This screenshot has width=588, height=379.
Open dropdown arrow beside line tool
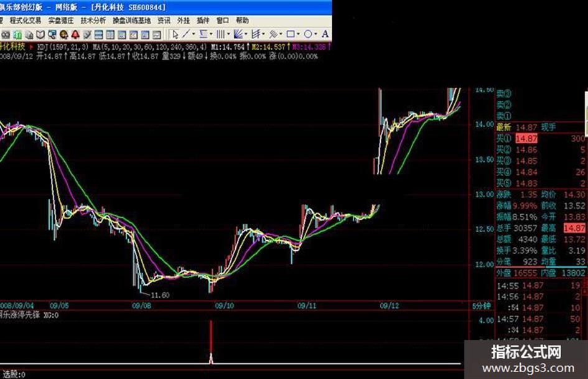(194, 34)
